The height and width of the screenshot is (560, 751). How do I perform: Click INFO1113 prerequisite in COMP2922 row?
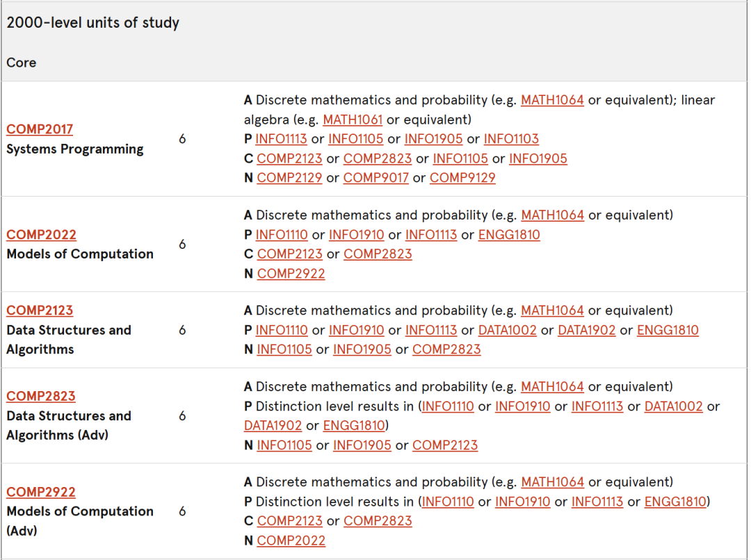point(597,502)
